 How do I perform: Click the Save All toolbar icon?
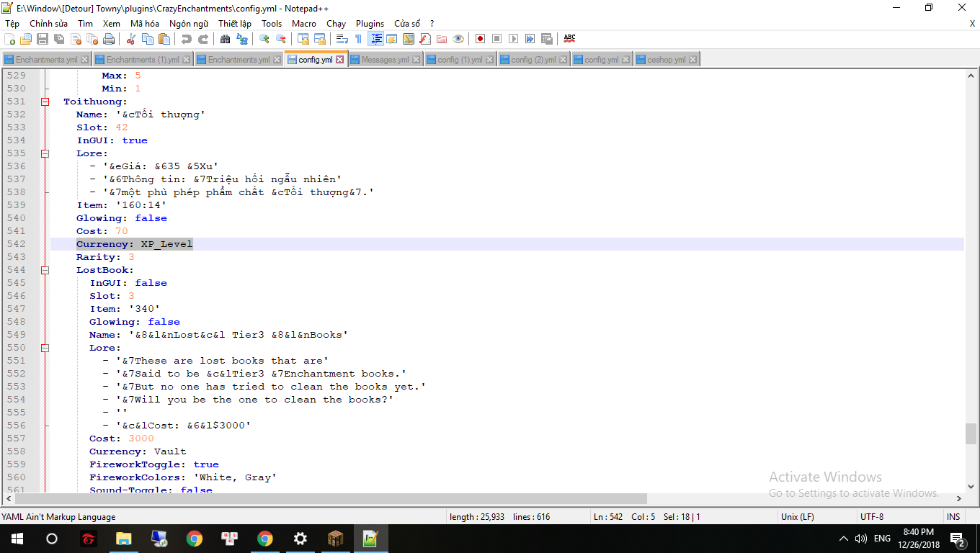pos(59,39)
